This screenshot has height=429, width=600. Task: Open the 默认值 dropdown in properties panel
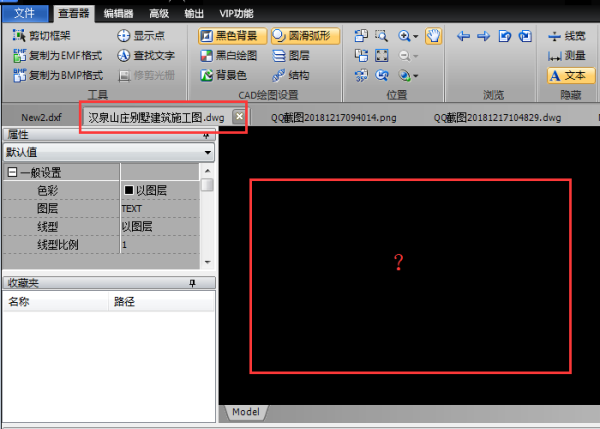coord(207,153)
